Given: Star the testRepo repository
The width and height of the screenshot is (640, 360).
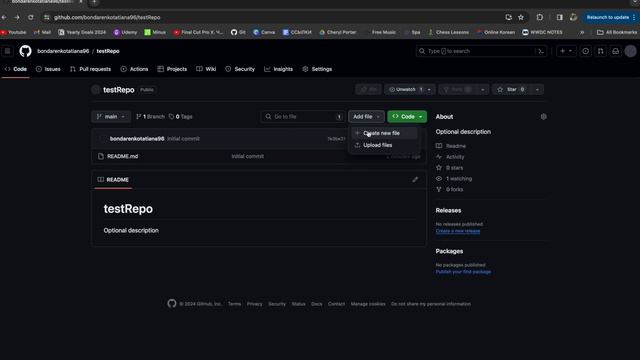Looking at the screenshot, I should (511, 89).
